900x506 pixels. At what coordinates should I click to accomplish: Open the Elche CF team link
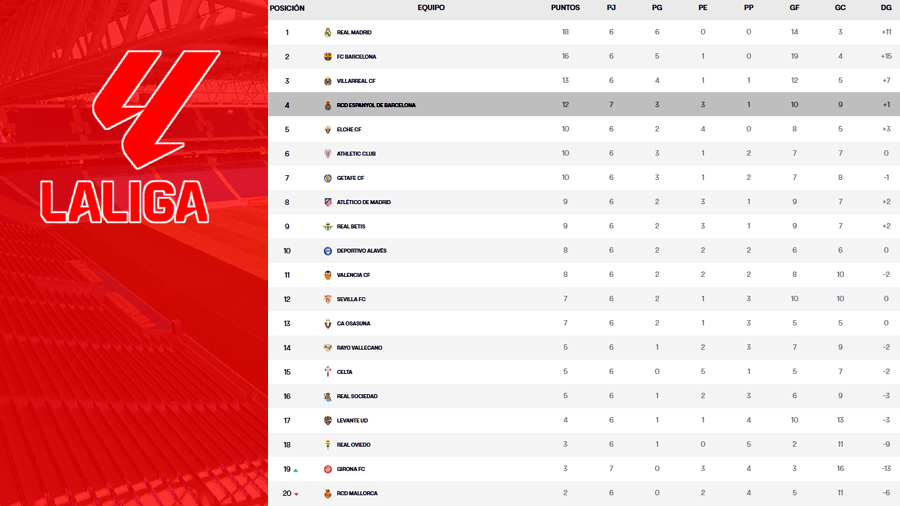tap(349, 130)
